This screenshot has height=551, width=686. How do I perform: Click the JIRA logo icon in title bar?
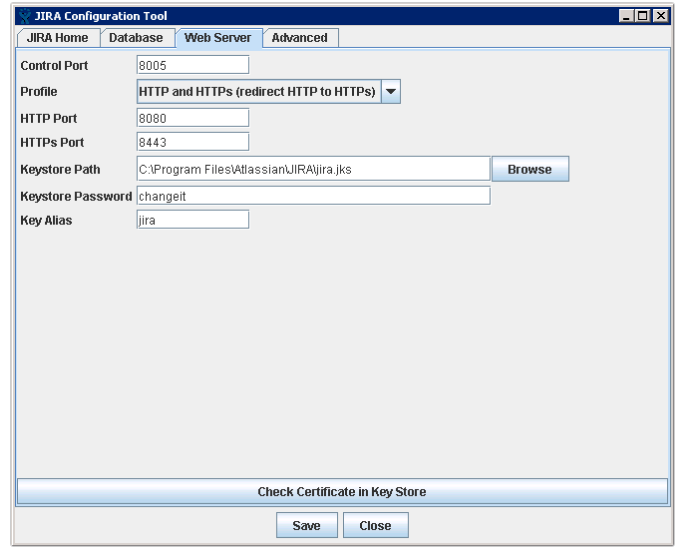tap(24, 16)
